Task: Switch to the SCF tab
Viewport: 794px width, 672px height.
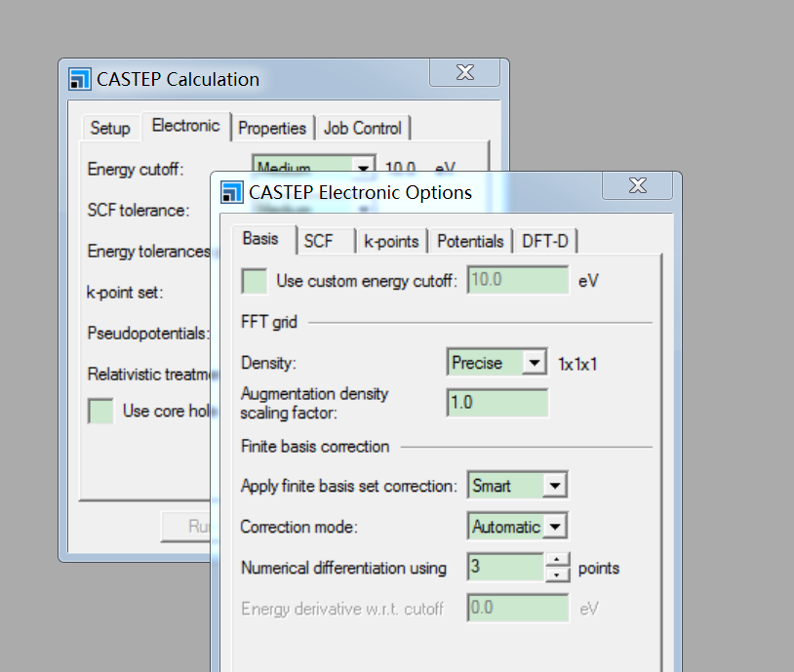Action: [318, 241]
